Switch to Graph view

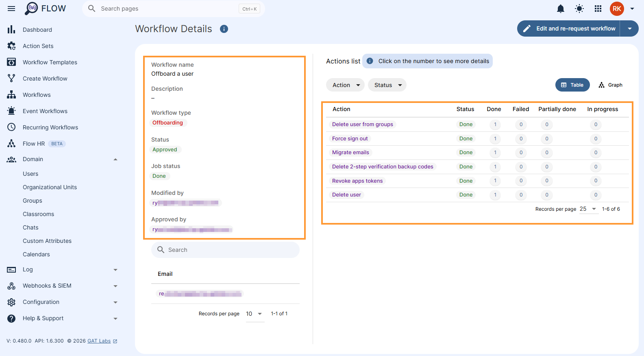pyautogui.click(x=611, y=85)
